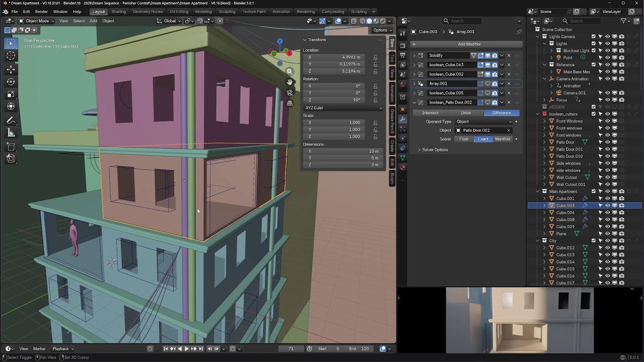
Task: Pin the properties editor context
Action: click(519, 32)
